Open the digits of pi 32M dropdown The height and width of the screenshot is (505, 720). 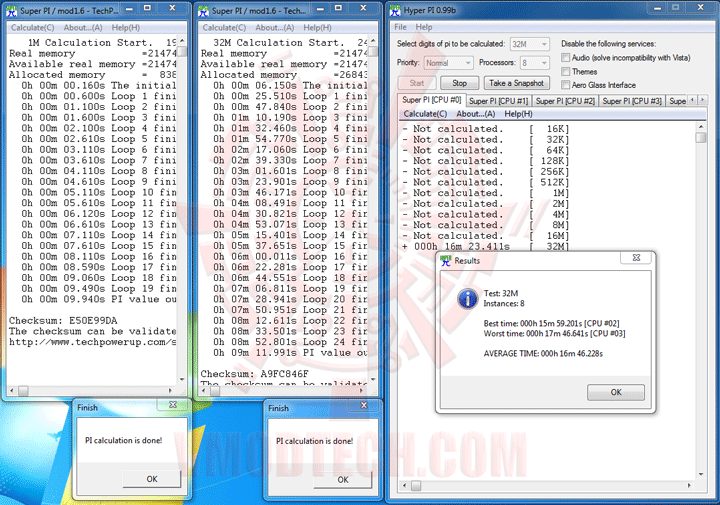[x=529, y=44]
